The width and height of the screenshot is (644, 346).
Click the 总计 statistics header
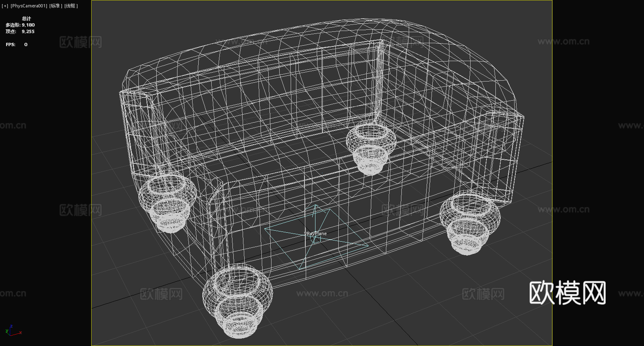(26, 18)
